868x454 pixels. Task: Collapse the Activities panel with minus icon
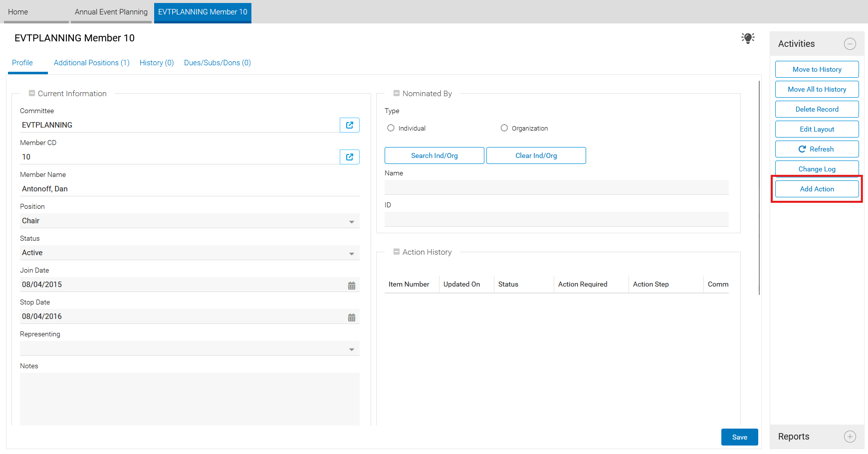(850, 44)
